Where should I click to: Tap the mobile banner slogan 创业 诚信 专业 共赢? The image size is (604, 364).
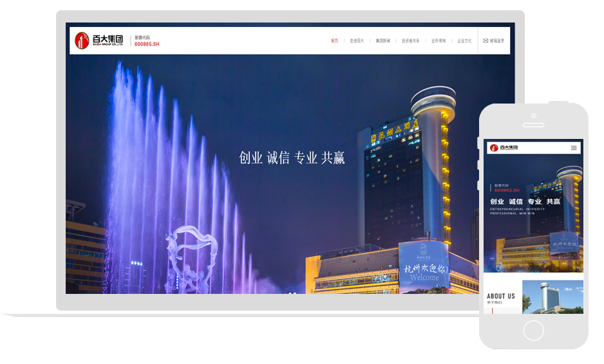(525, 201)
